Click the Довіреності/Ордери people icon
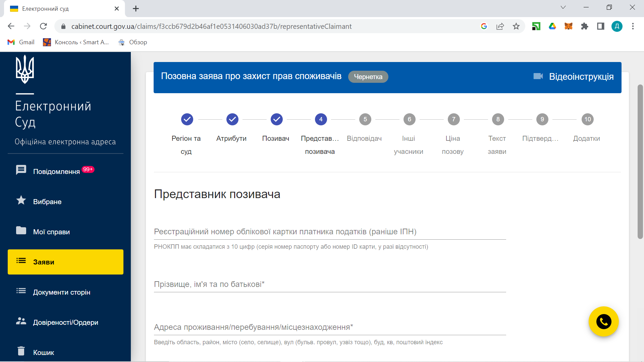 coord(21,321)
